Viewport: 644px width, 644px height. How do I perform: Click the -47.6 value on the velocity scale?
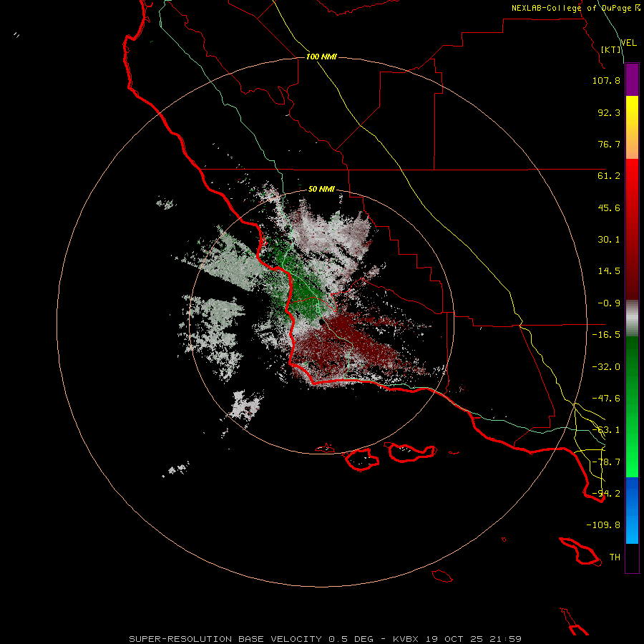[x=606, y=399]
